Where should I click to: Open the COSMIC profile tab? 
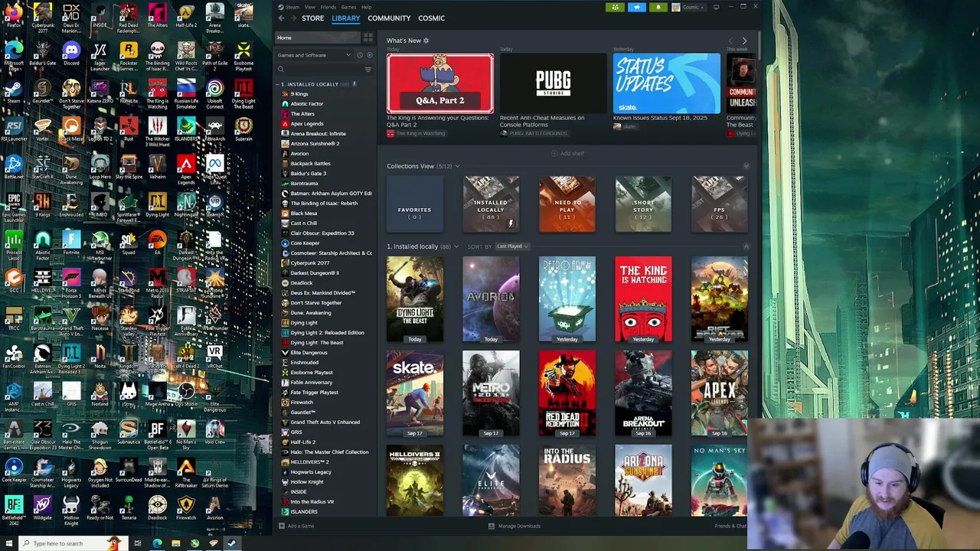431,18
